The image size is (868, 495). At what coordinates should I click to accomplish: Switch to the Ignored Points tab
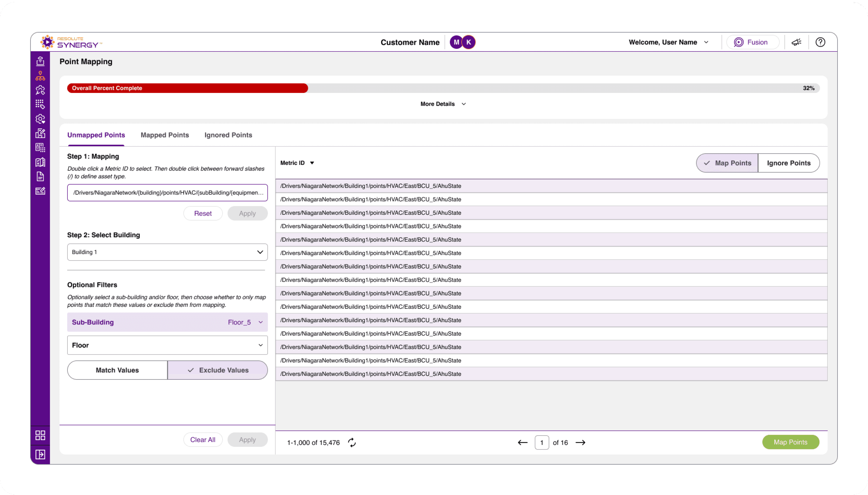click(228, 135)
